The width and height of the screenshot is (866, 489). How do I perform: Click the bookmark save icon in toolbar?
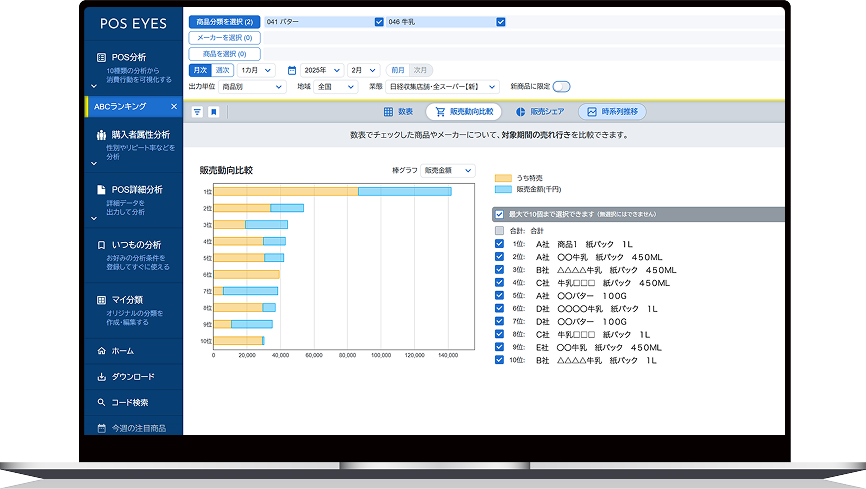(x=214, y=112)
